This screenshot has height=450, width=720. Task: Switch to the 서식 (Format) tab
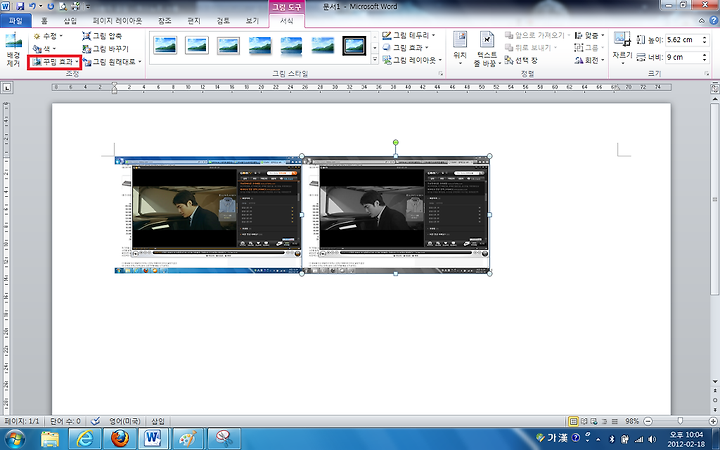coord(287,21)
